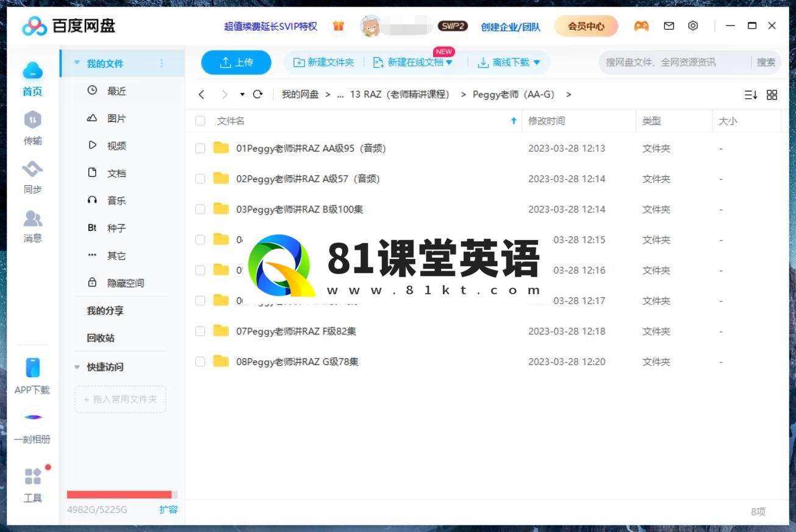Expand the breadcrumb ellipsis path
This screenshot has width=796, height=532.
[340, 94]
